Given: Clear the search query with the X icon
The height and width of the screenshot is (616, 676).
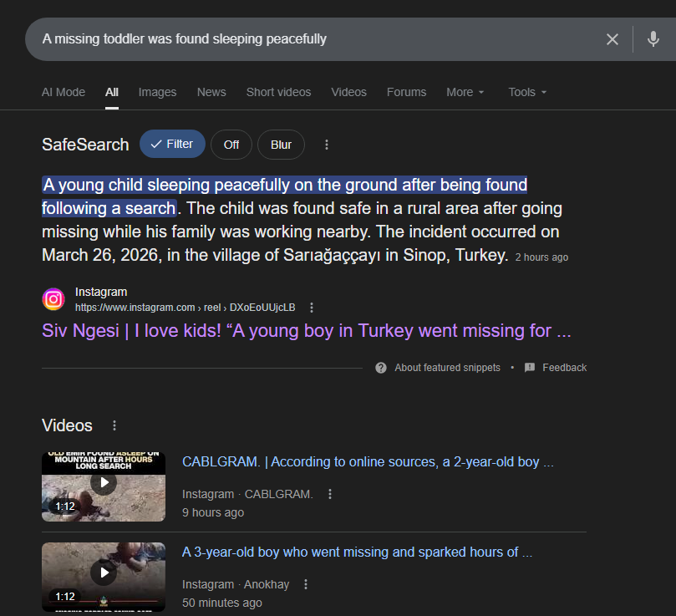Looking at the screenshot, I should 612,39.
